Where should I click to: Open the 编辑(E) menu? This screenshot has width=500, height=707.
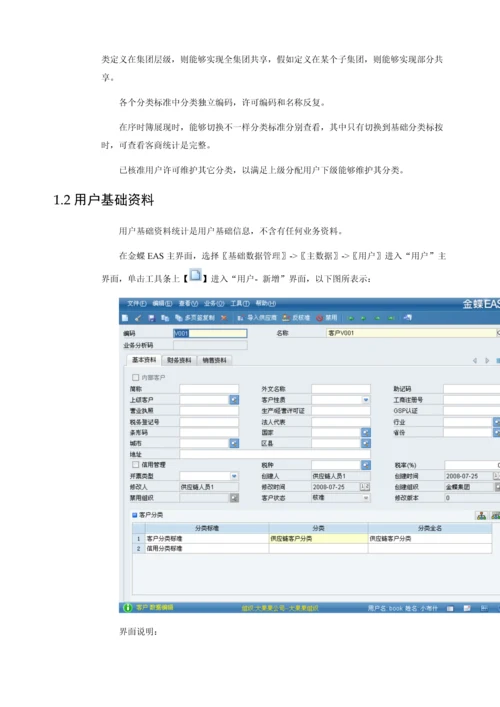pyautogui.click(x=162, y=303)
